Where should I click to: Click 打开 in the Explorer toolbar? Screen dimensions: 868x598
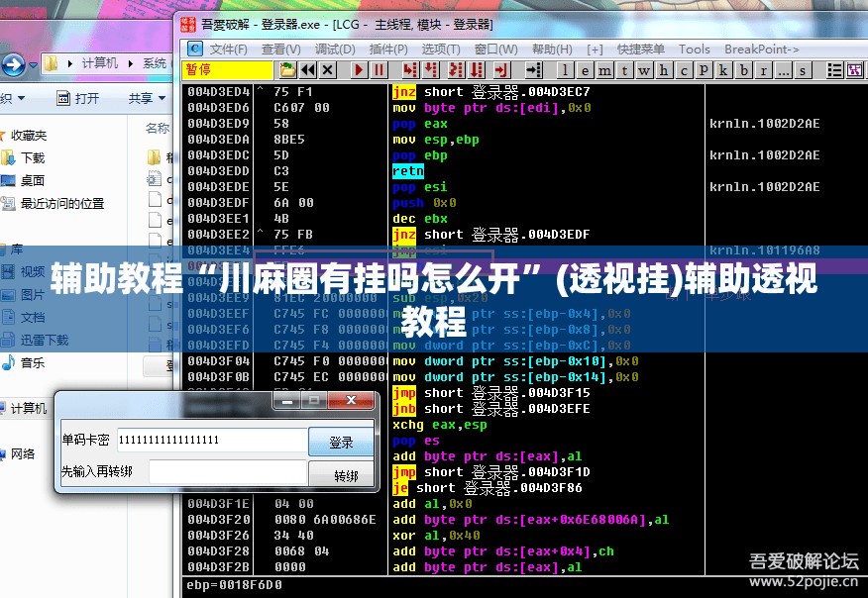point(78,98)
